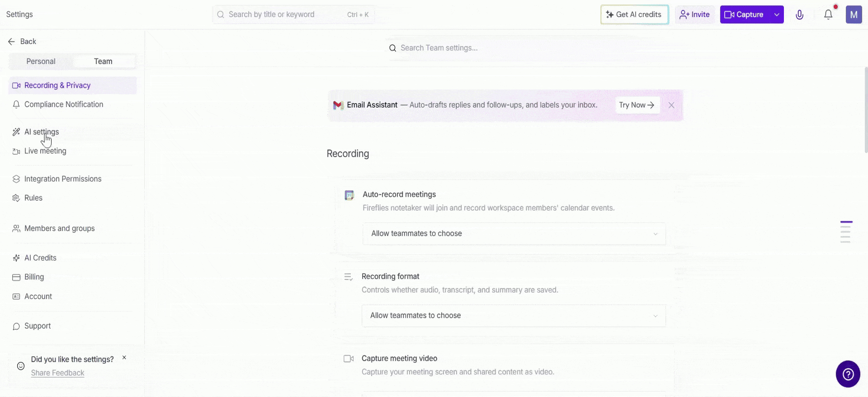Click the Back arrow icon
This screenshot has width=868, height=397.
click(x=12, y=42)
